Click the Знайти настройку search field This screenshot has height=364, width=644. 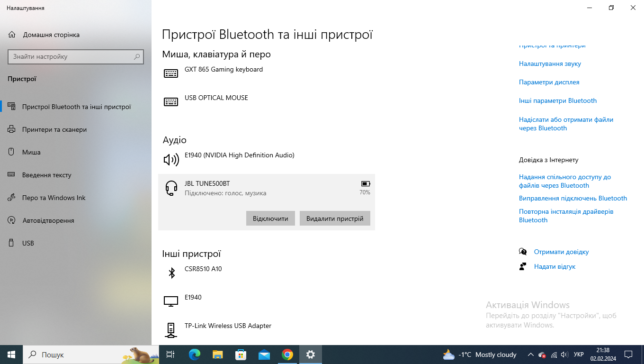click(71, 57)
